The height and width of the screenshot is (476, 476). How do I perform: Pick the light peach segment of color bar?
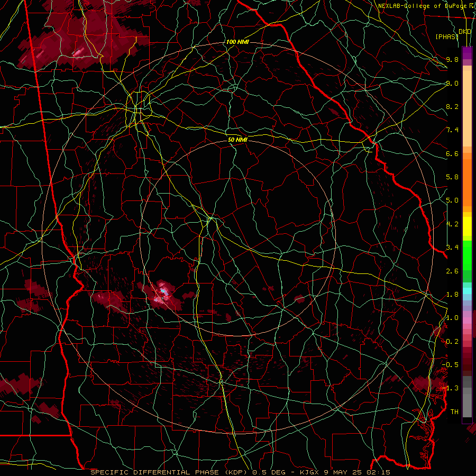(x=467, y=109)
